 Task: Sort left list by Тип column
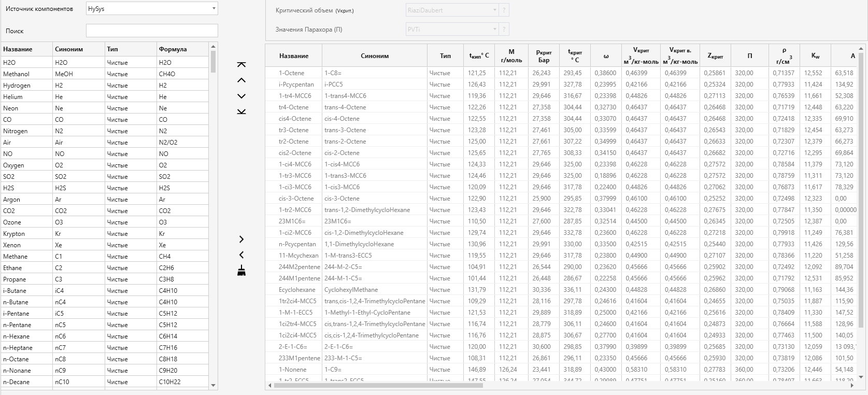point(131,49)
